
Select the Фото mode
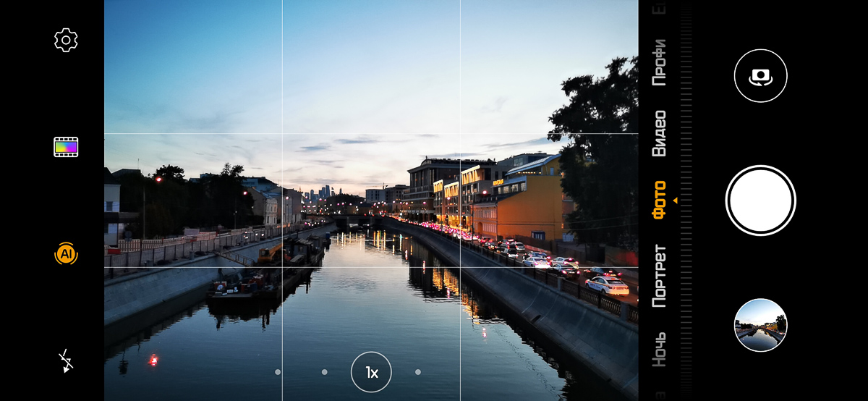click(x=660, y=200)
